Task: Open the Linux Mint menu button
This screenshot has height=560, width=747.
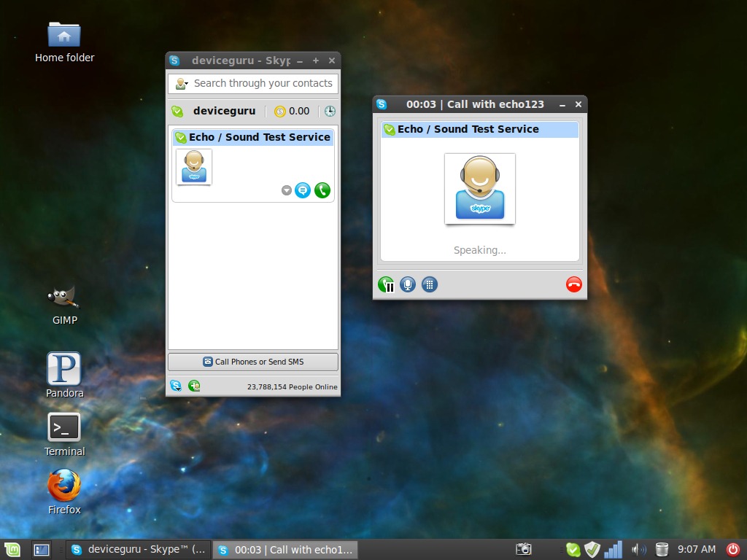Action: [12, 550]
